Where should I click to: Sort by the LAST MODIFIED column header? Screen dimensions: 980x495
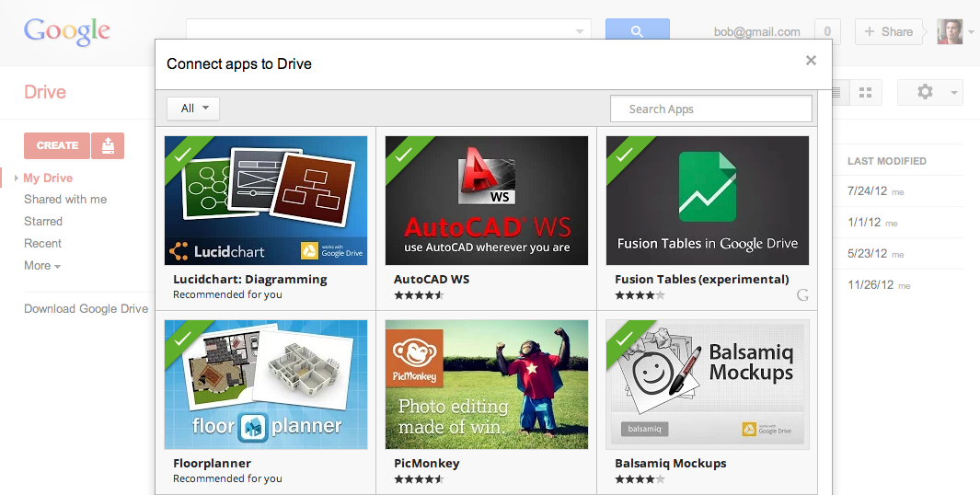pyautogui.click(x=886, y=161)
